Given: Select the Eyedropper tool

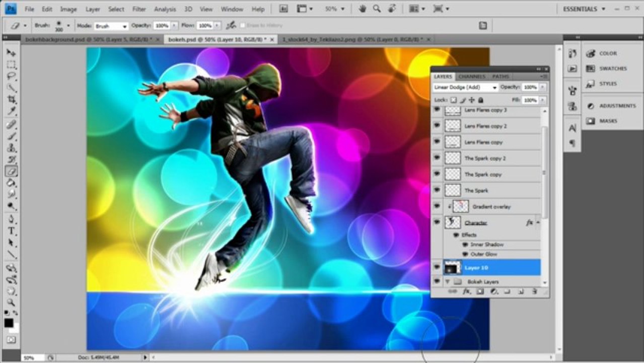Looking at the screenshot, I should coord(11,111).
